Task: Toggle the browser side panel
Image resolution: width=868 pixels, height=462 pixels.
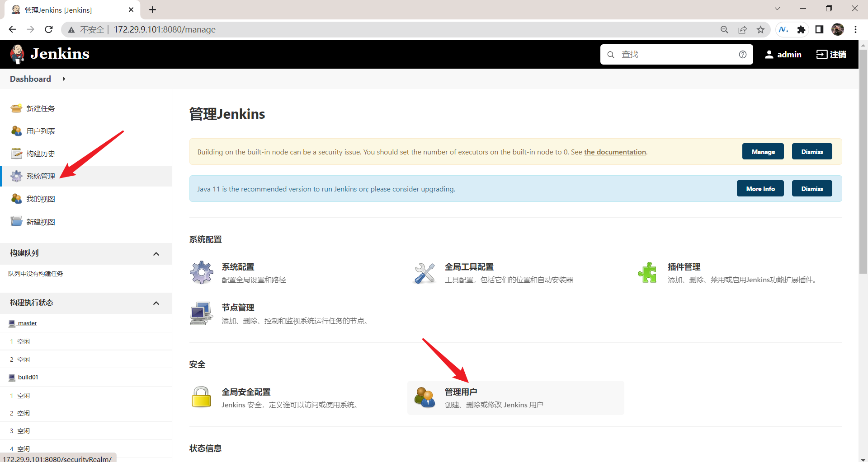Action: (x=819, y=29)
